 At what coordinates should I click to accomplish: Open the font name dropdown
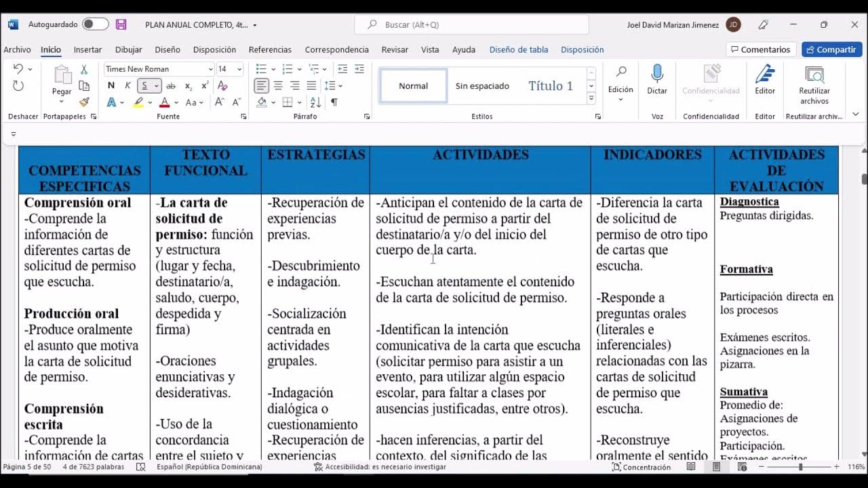(210, 69)
